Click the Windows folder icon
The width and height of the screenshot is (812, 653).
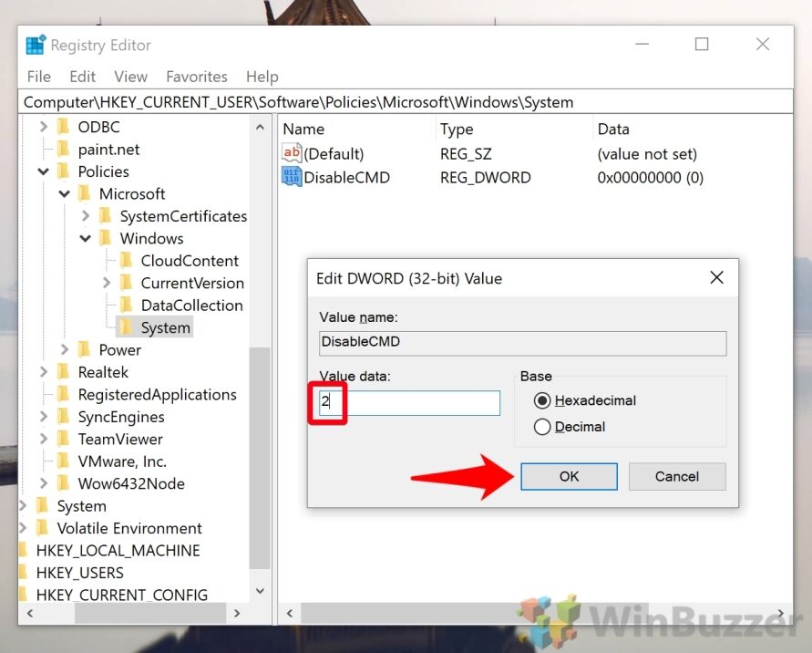tap(105, 238)
